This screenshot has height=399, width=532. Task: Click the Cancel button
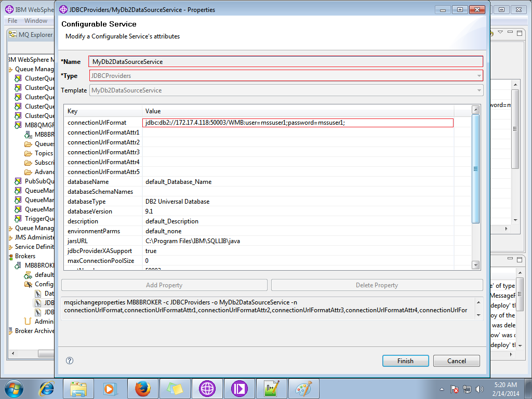[456, 361]
